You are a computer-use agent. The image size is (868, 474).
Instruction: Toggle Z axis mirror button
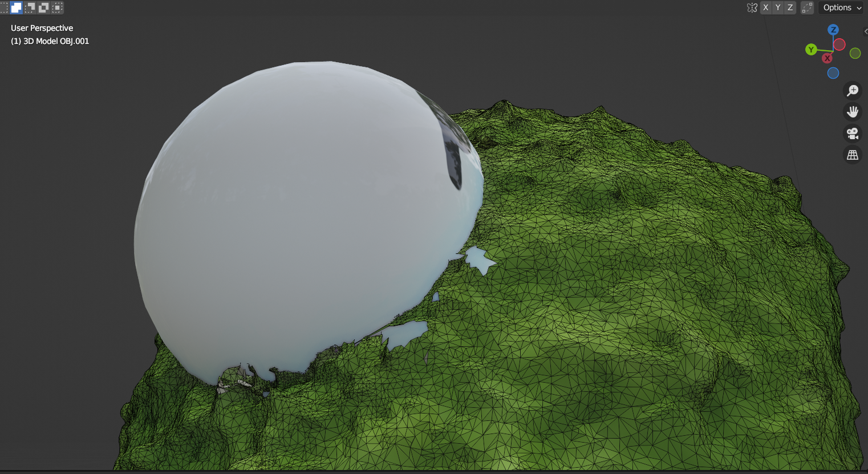point(790,7)
